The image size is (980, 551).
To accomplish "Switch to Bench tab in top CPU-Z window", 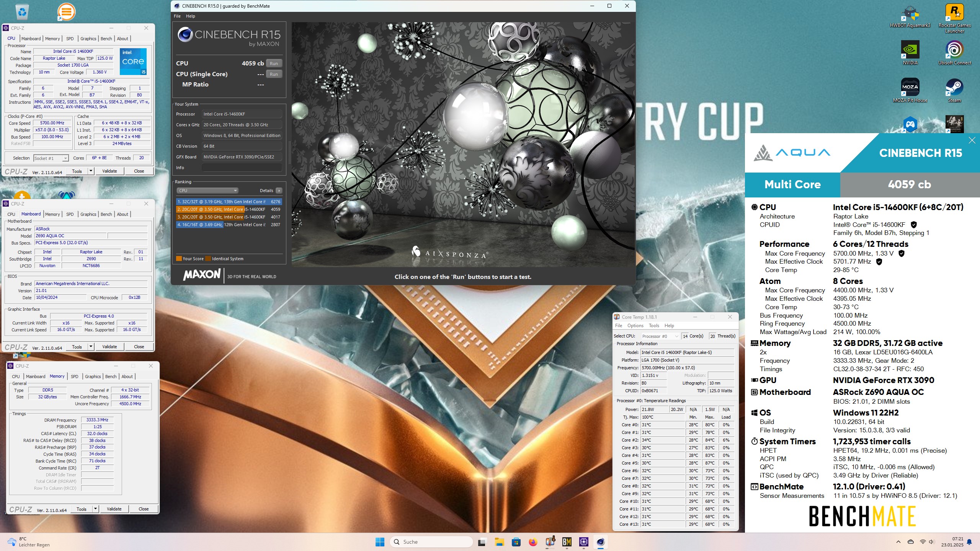I will point(106,39).
